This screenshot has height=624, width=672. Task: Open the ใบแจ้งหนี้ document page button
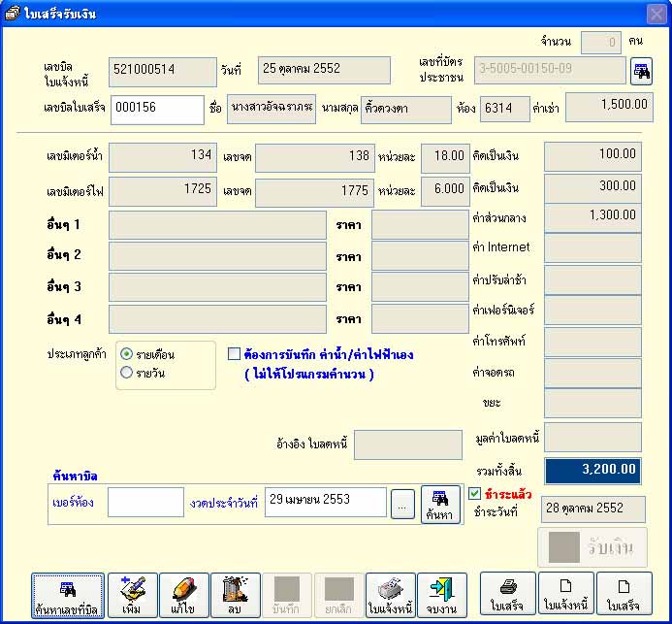[566, 594]
